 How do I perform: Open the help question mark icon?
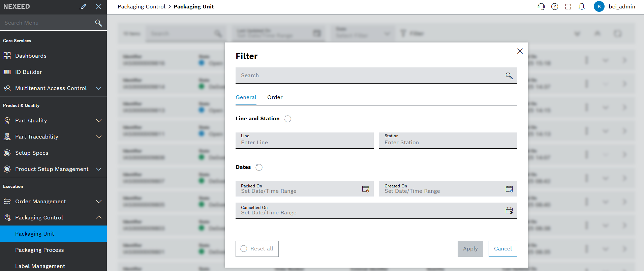(x=555, y=7)
